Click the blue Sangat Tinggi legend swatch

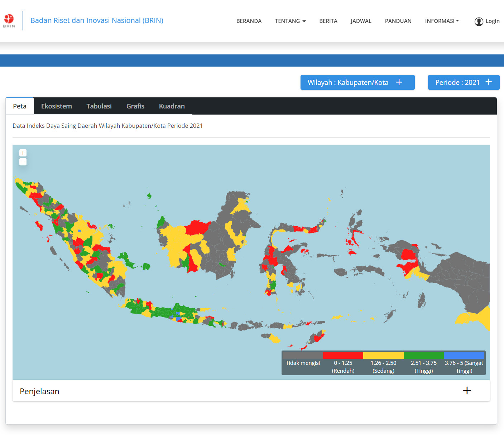click(x=464, y=355)
